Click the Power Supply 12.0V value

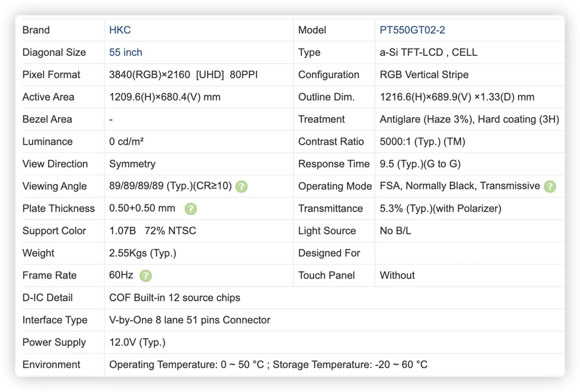(137, 342)
